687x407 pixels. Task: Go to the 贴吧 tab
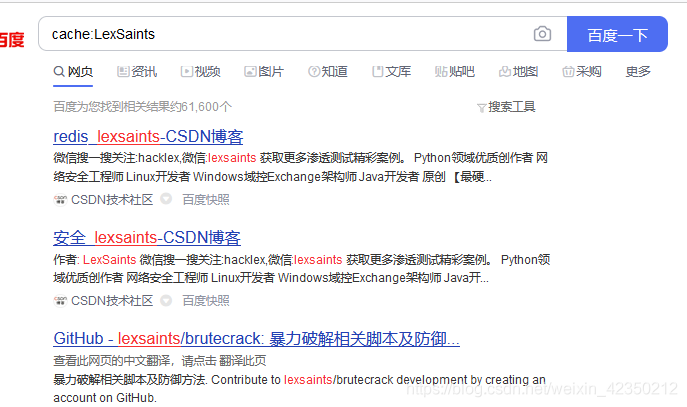point(455,71)
